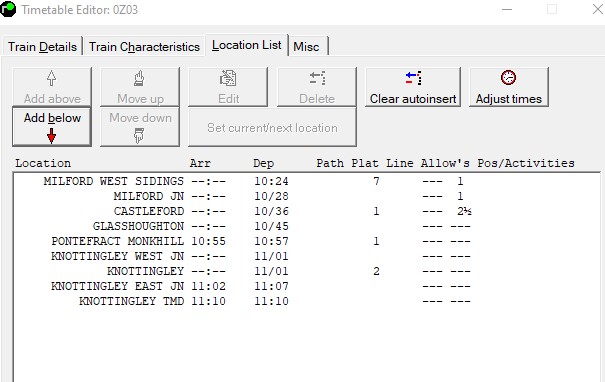The width and height of the screenshot is (605, 382).
Task: Click the Edit location button
Action: click(x=228, y=87)
